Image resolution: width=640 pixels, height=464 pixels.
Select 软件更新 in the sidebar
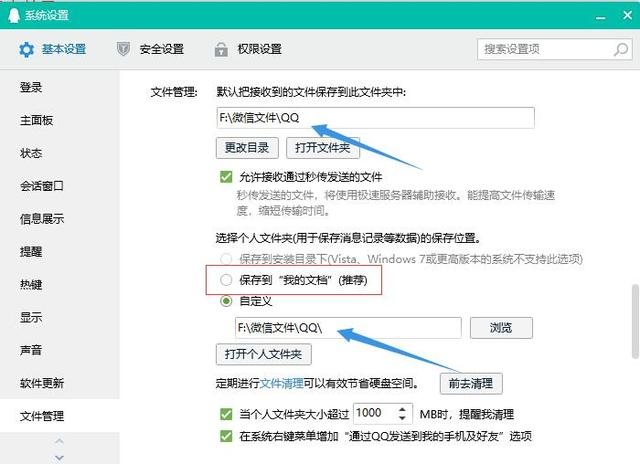tap(42, 383)
